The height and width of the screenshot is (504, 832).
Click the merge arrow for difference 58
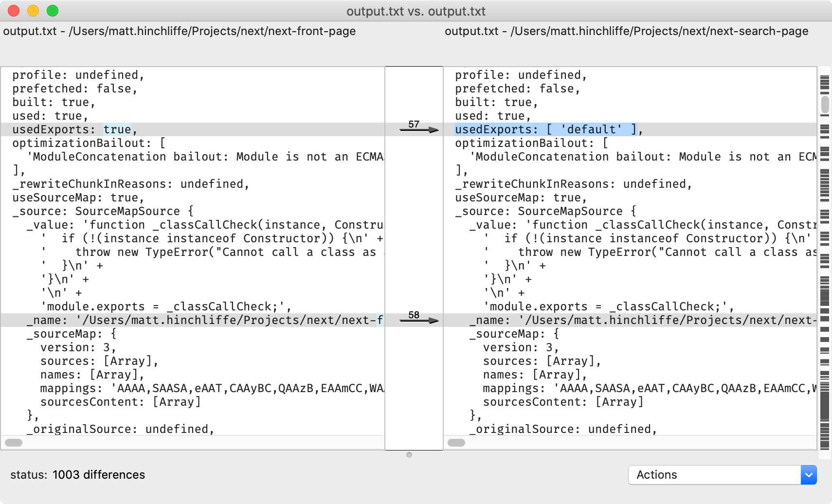(x=419, y=321)
